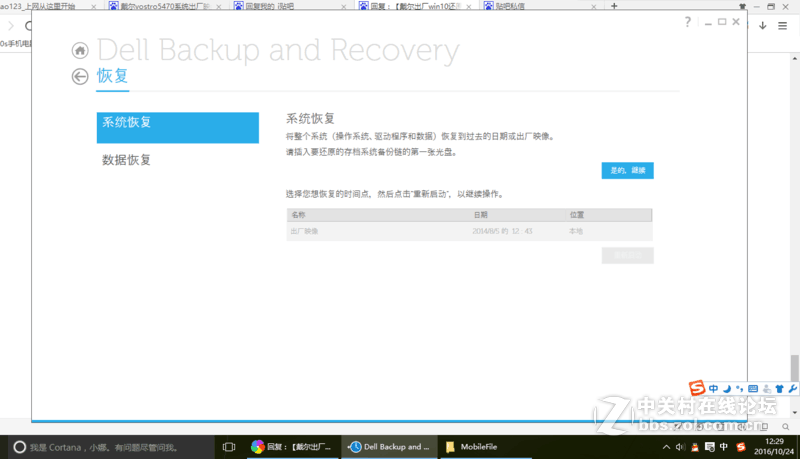Show hidden tray icons chevron
The width and height of the screenshot is (800, 459).
click(x=666, y=447)
